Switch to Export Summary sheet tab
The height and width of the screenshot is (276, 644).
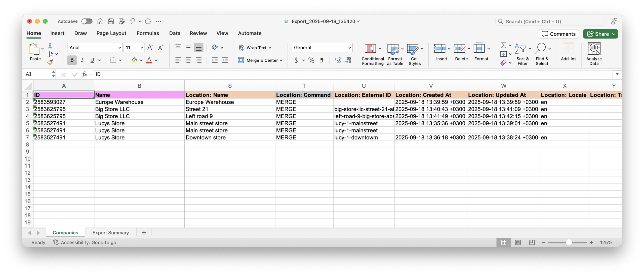point(110,233)
